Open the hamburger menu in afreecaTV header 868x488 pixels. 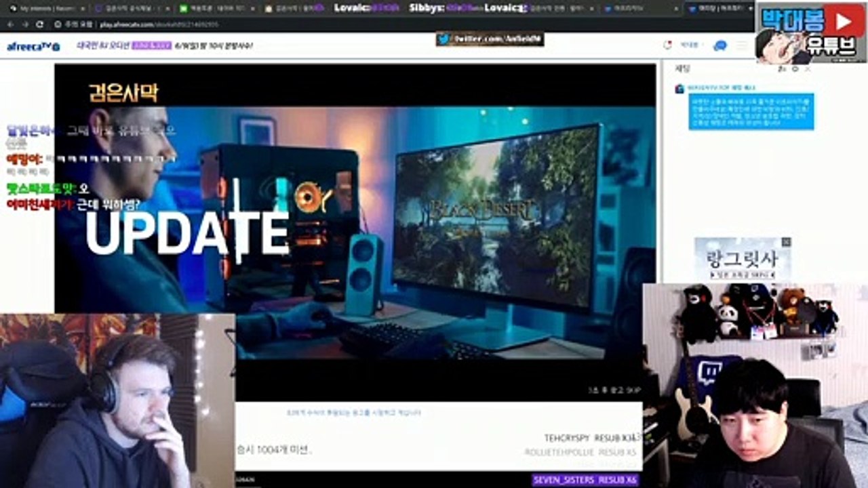[742, 45]
